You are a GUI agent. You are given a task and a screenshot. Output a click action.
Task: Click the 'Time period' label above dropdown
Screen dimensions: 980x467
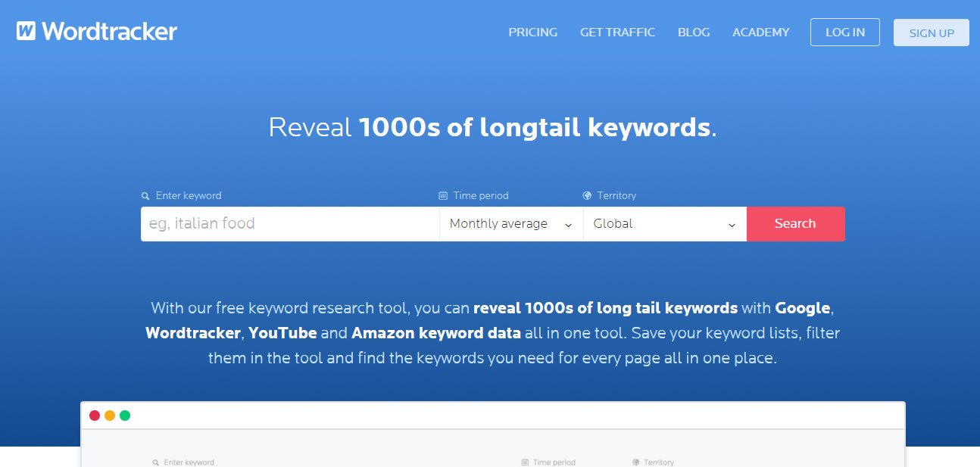coord(481,195)
